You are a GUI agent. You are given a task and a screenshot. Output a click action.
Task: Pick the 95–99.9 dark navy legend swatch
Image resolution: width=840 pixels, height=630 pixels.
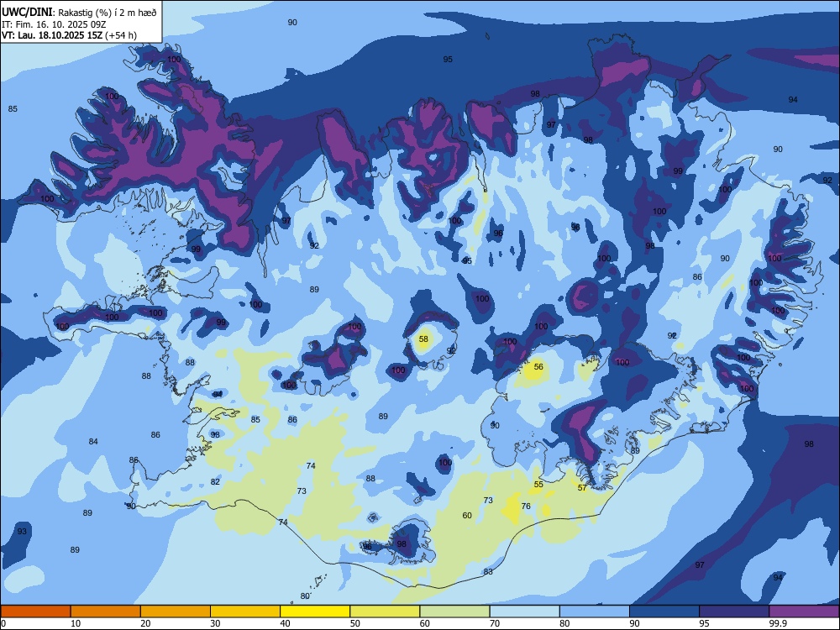tap(734, 612)
